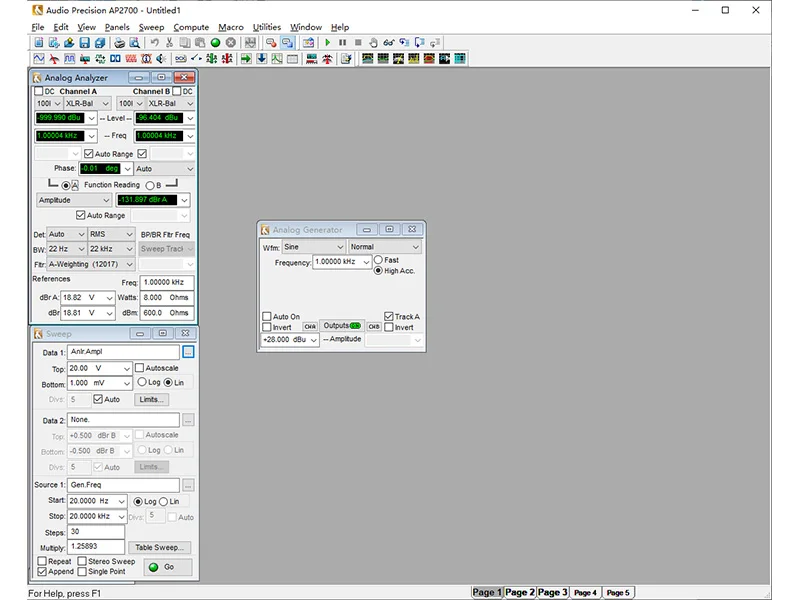The width and height of the screenshot is (800, 600).
Task: Click the Pause icon in toolbar
Action: click(x=343, y=43)
